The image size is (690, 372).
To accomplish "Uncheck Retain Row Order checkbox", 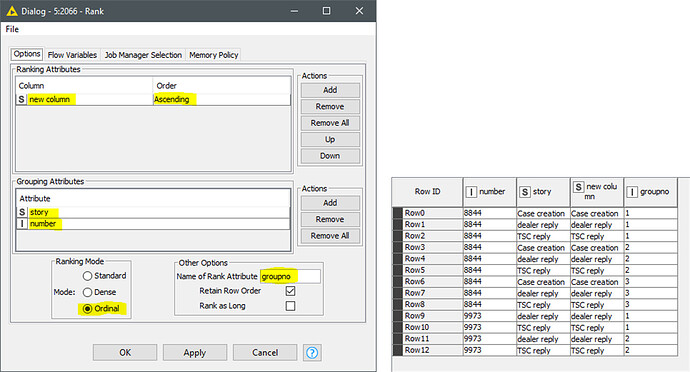I will 290,291.
